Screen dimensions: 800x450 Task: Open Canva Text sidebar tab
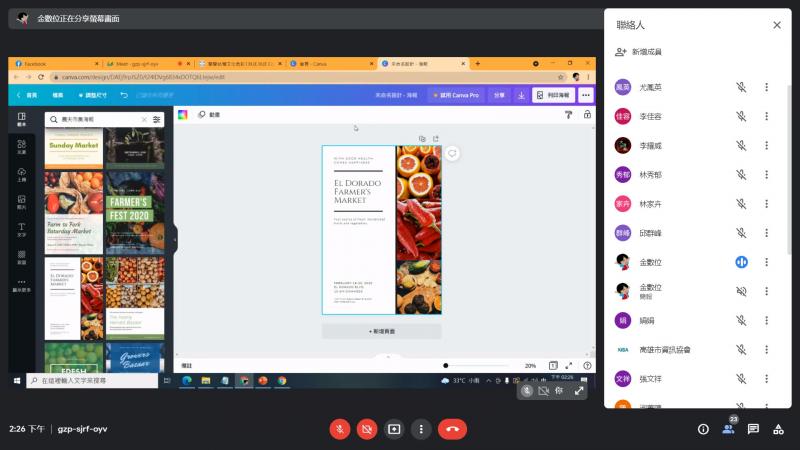[21, 230]
